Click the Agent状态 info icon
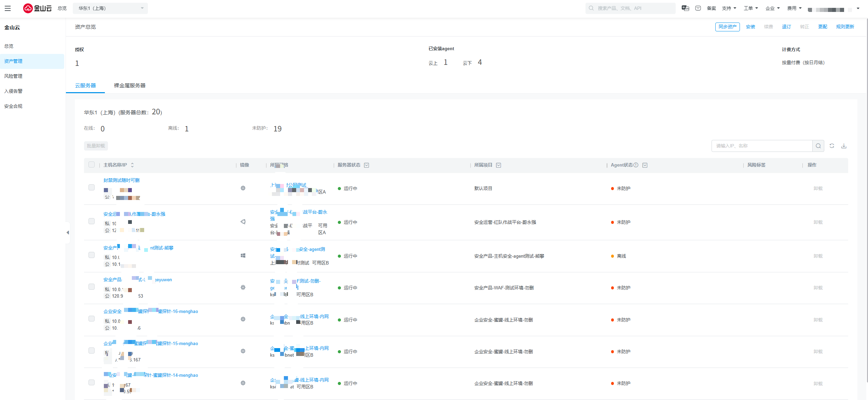 636,165
